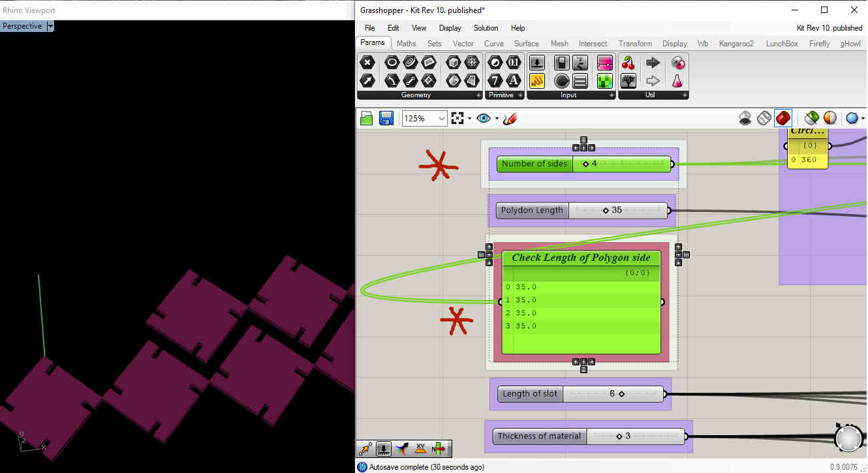Switch to the Transform tab

pos(635,44)
